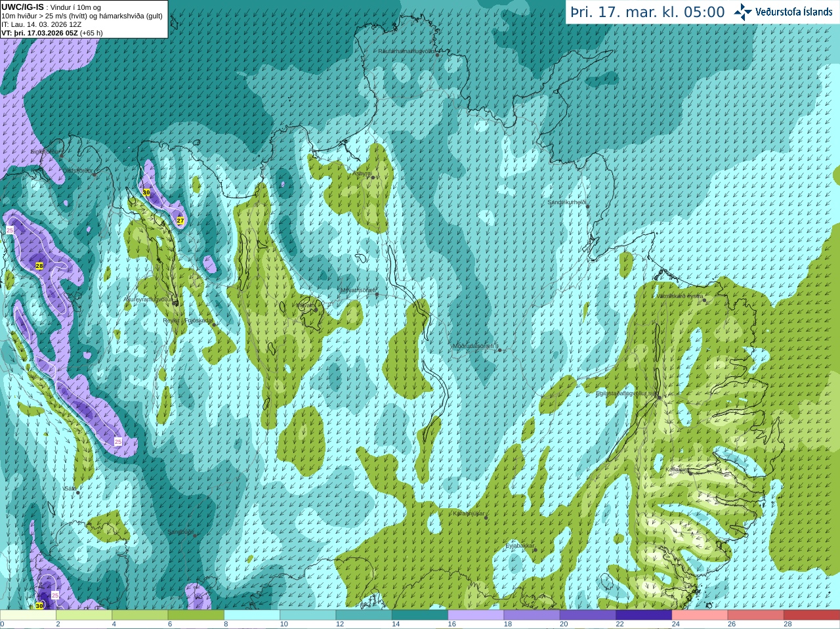Click the Reykir í Fnjóskadal station marker
Screen dimensions: 840x629
point(214,324)
